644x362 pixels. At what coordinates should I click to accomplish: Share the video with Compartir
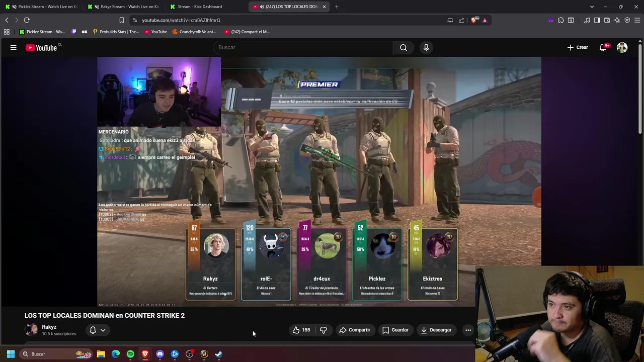tap(355, 330)
